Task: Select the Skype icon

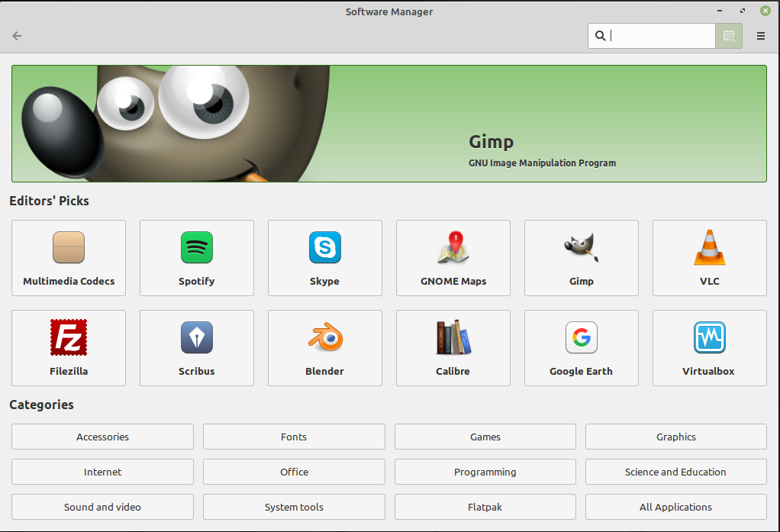Action: (x=324, y=247)
